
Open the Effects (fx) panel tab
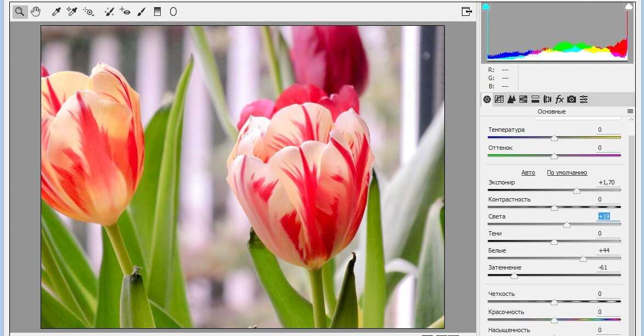pos(560,99)
